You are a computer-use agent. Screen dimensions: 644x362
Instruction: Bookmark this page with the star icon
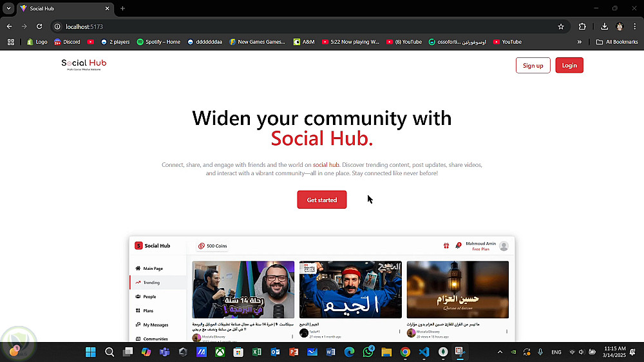[561, 26]
